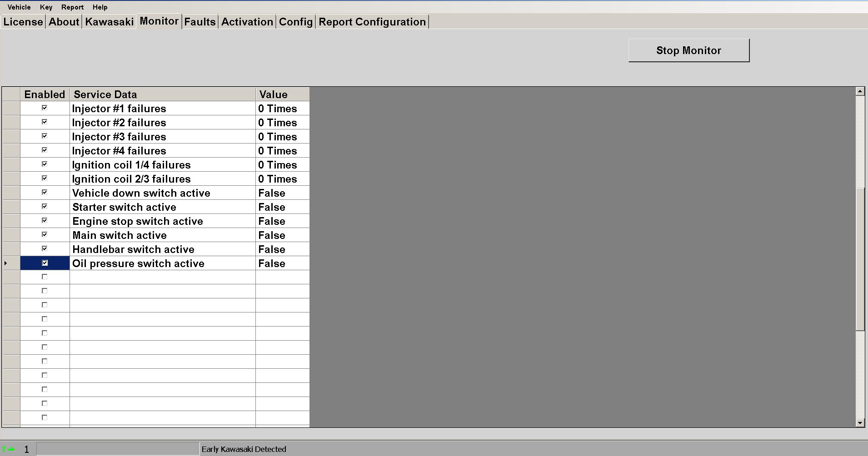Image resolution: width=868 pixels, height=456 pixels.
Task: Select Ignition coil 2/3 failures cell
Action: click(x=163, y=178)
